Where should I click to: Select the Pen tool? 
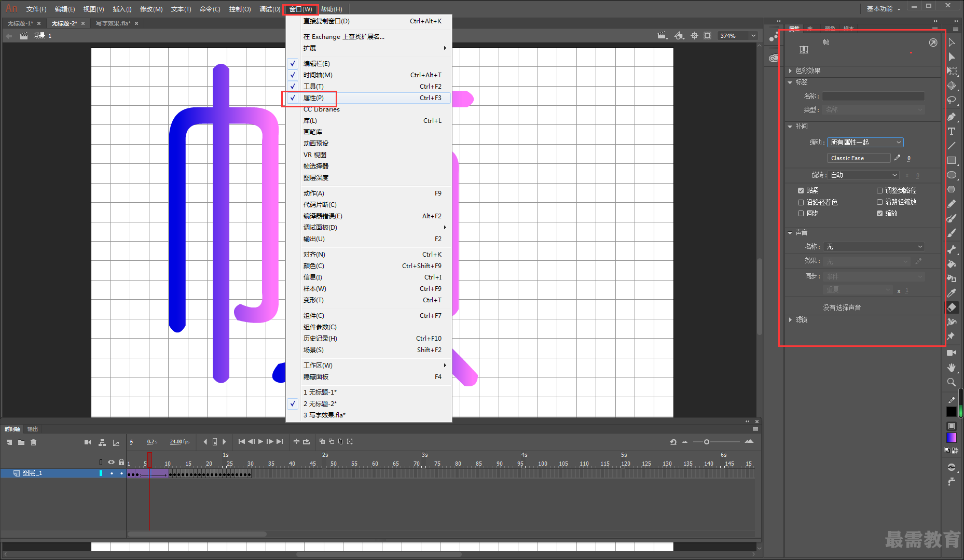tap(952, 117)
